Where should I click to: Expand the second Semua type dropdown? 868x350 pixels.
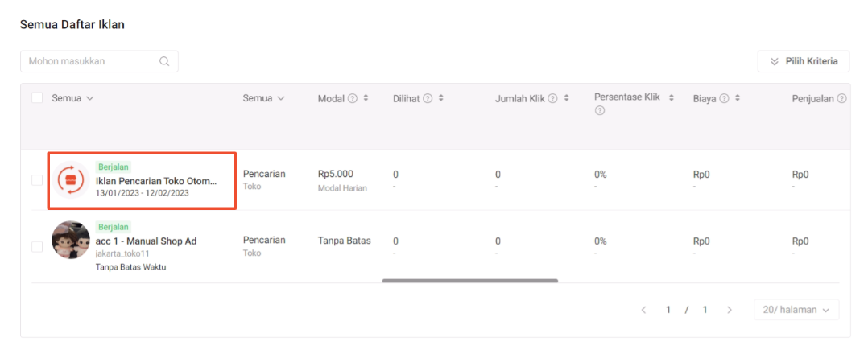(x=263, y=98)
